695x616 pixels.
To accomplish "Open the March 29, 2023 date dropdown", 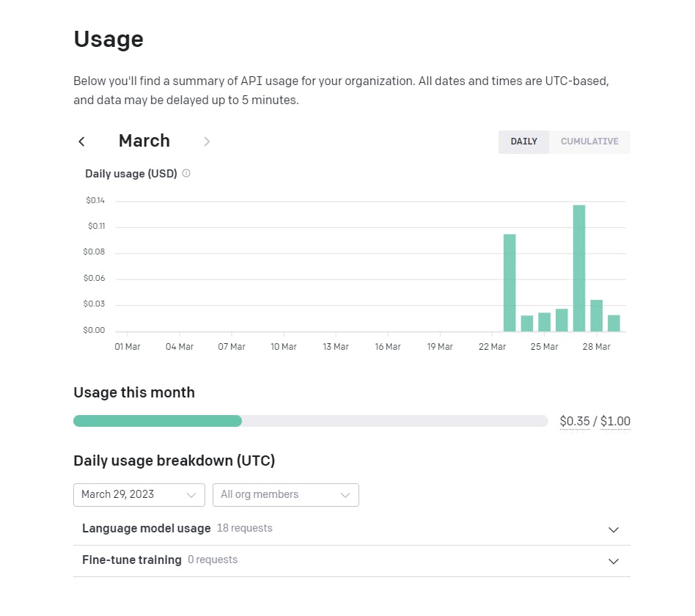I will point(139,495).
